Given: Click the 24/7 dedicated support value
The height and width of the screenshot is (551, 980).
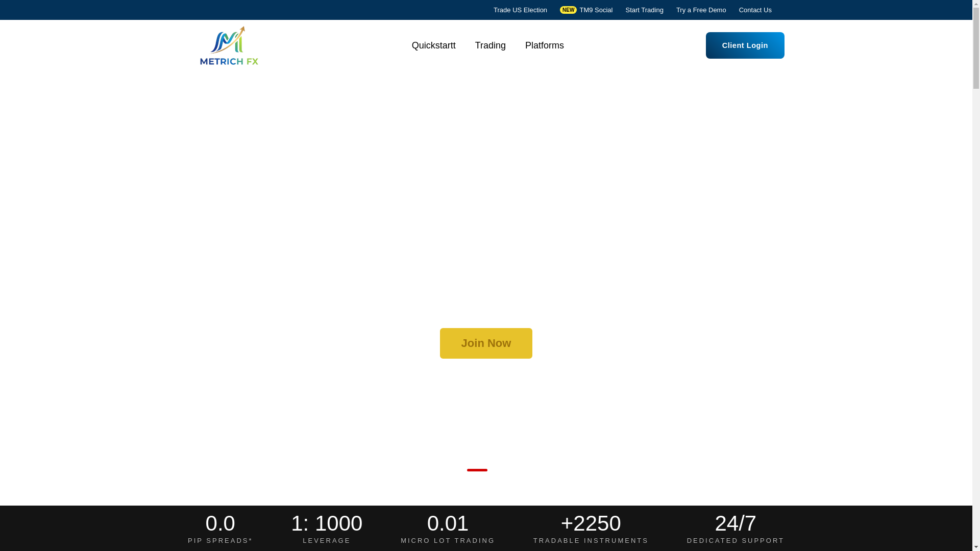Looking at the screenshot, I should coord(736,523).
